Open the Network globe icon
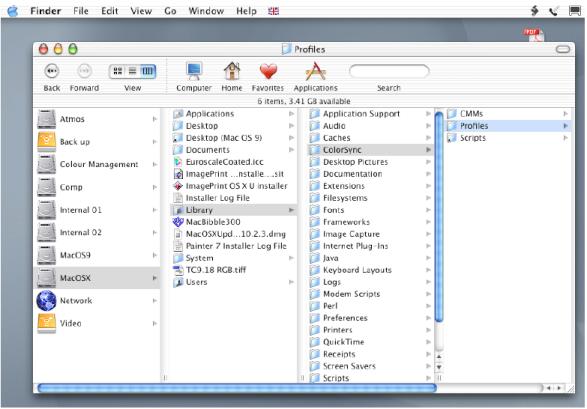 pyautogui.click(x=46, y=300)
